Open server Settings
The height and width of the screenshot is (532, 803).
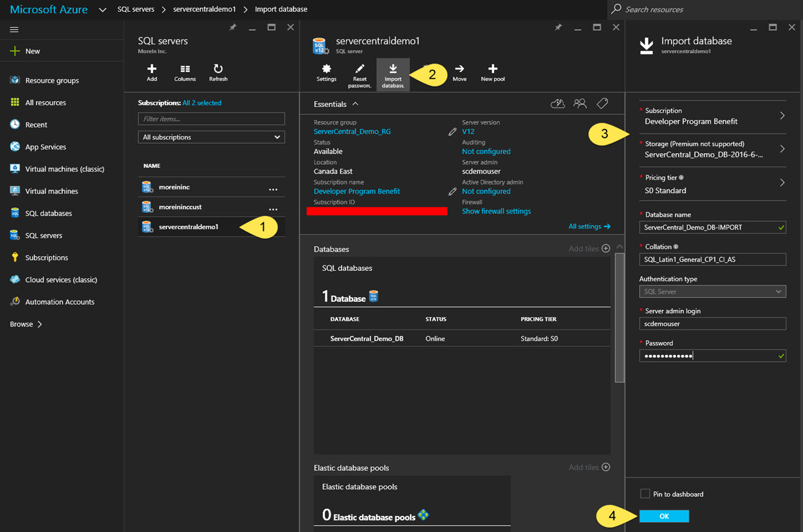click(326, 73)
